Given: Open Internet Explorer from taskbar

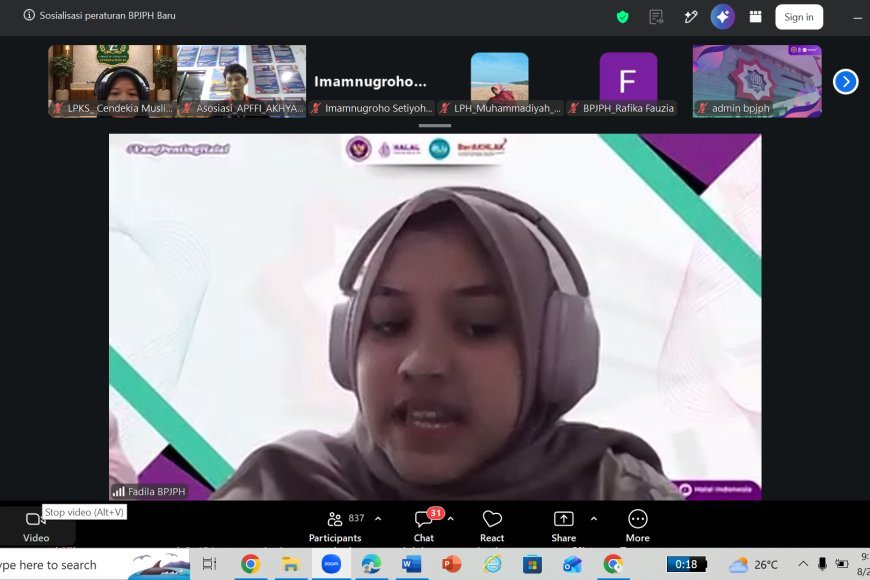Looking at the screenshot, I should tap(492, 564).
